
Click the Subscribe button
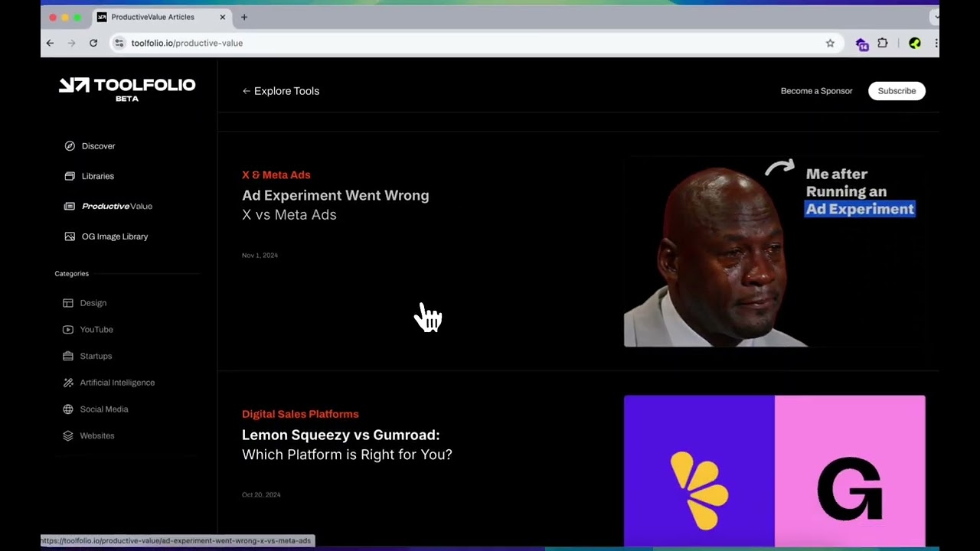tap(897, 91)
